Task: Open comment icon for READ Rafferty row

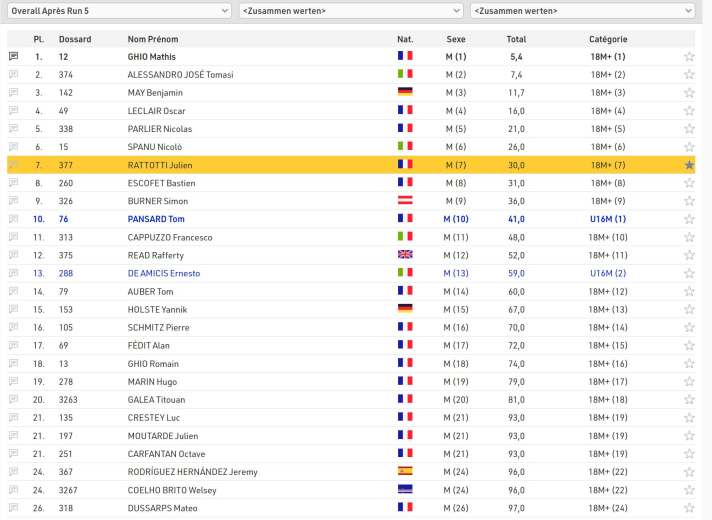Action: [14, 255]
